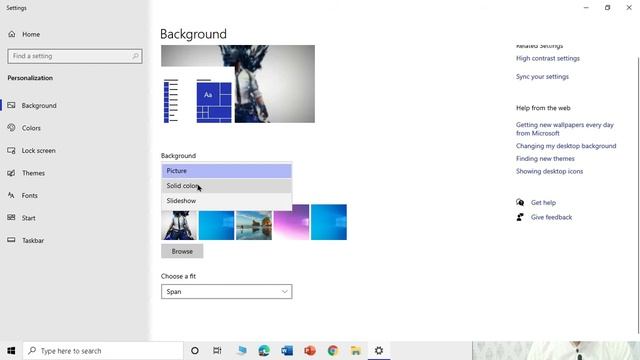Click the Browse button
This screenshot has width=640, height=360.
(182, 251)
